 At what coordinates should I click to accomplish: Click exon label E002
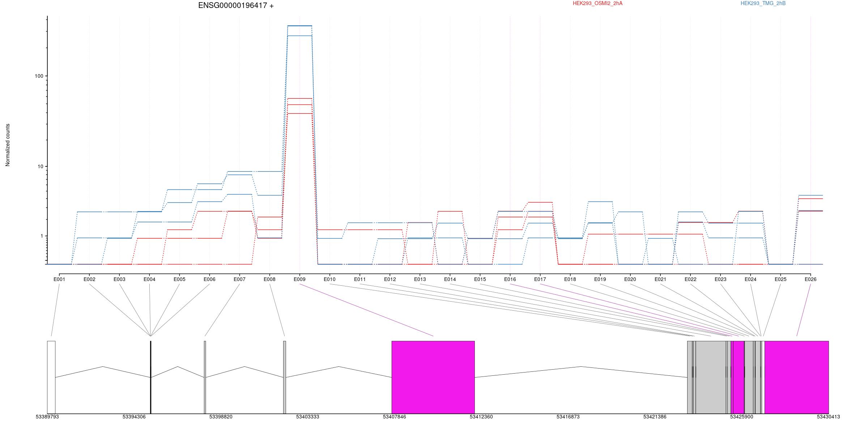[x=89, y=279]
